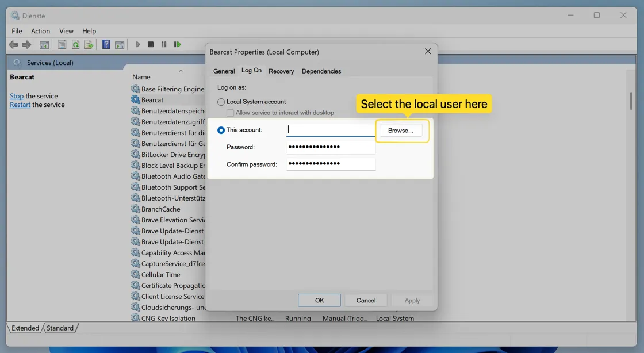
Task: Click the Stop Service square icon
Action: coord(151,44)
